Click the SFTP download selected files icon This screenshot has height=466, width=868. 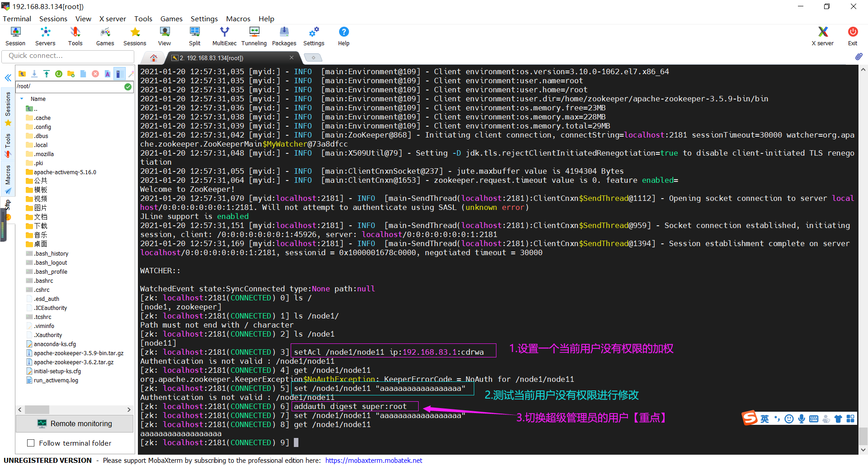34,74
